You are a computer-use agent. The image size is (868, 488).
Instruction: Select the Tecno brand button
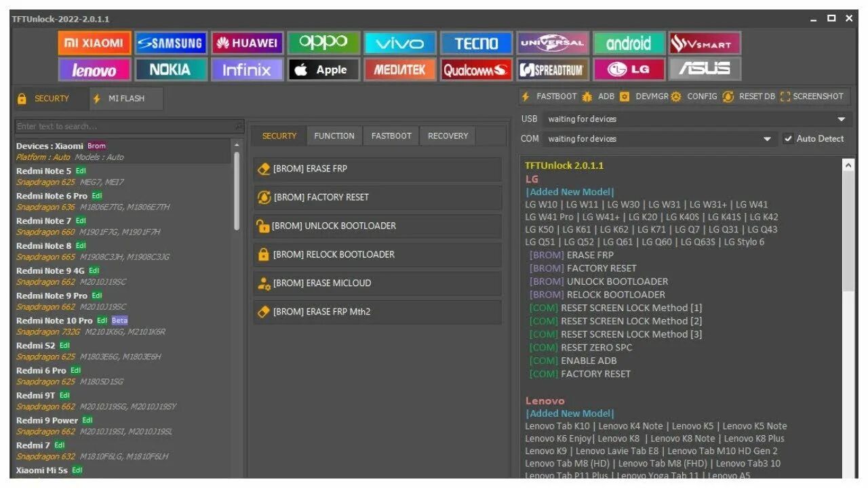(476, 43)
